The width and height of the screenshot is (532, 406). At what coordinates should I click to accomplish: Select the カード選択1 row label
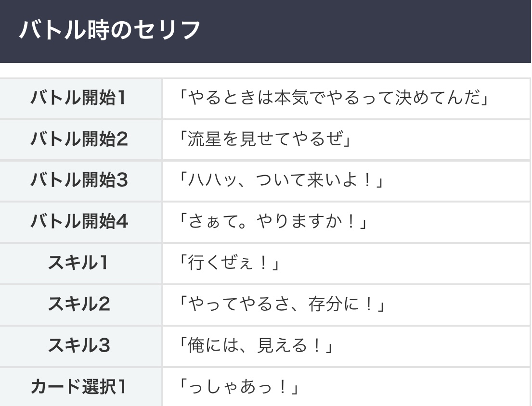point(79,386)
